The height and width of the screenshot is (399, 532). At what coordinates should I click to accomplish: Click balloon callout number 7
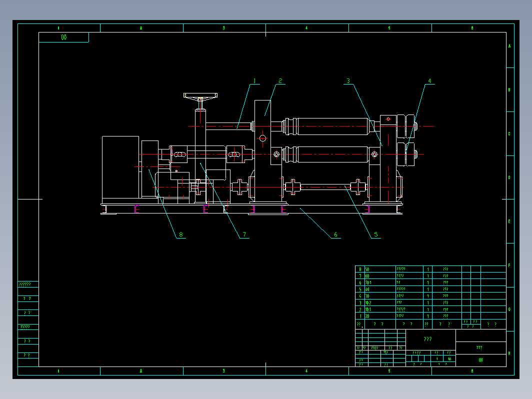(244, 234)
